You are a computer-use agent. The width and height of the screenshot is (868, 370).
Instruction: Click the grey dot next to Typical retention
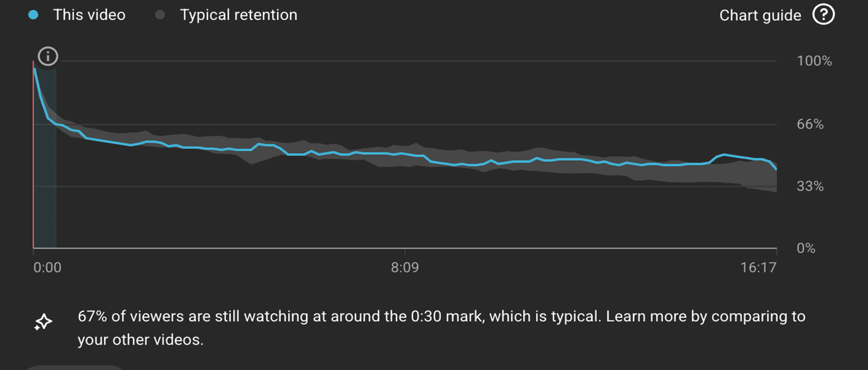point(160,15)
